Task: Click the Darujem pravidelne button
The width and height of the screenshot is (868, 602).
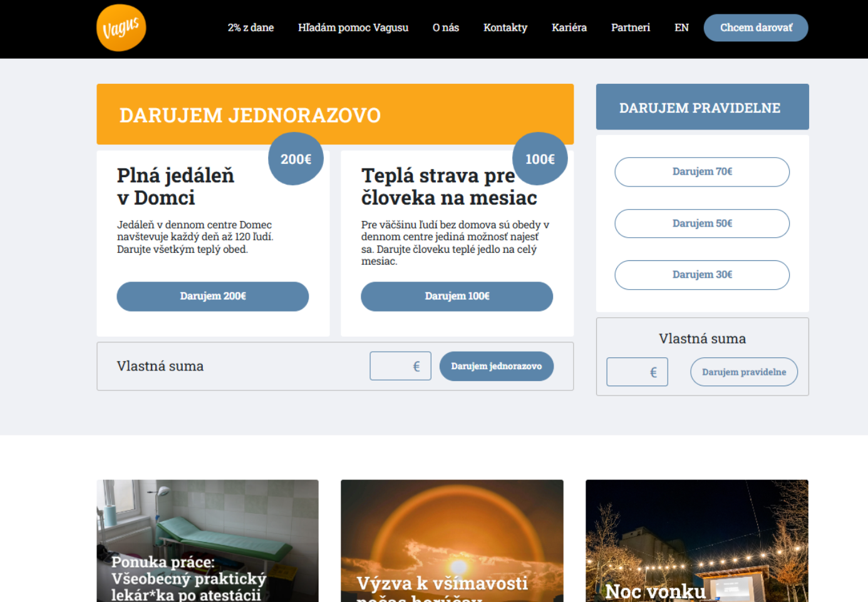Action: (744, 372)
